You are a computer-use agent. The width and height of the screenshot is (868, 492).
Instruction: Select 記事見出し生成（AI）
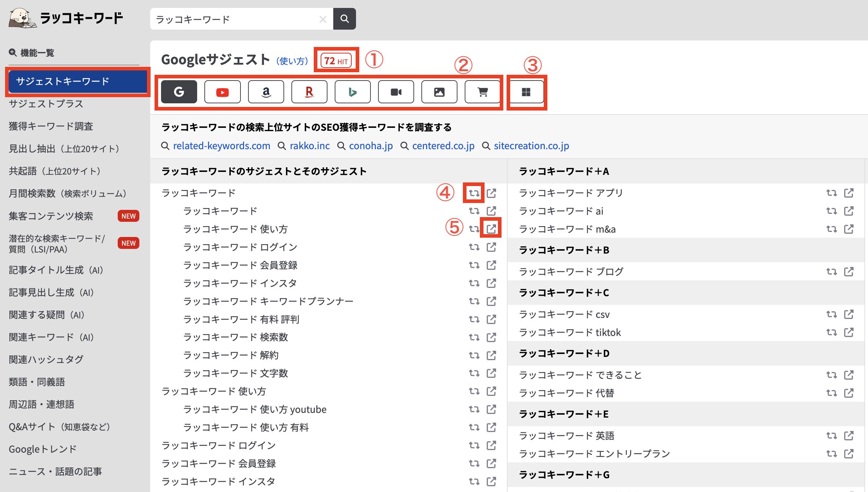51,293
